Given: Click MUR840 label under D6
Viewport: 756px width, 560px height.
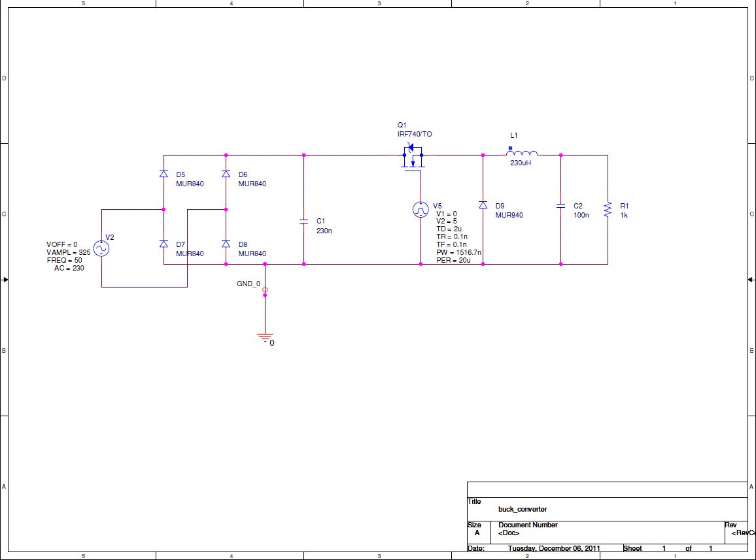Looking at the screenshot, I should point(252,184).
